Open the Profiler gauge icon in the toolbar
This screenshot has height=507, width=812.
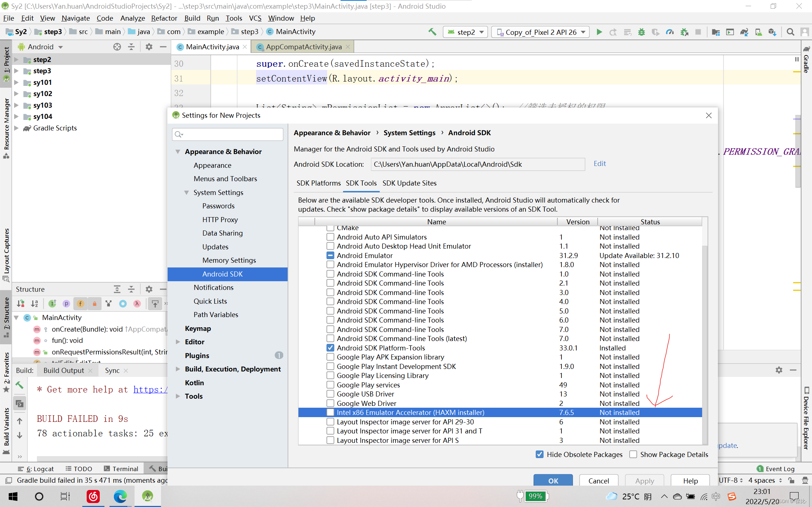coord(670,32)
